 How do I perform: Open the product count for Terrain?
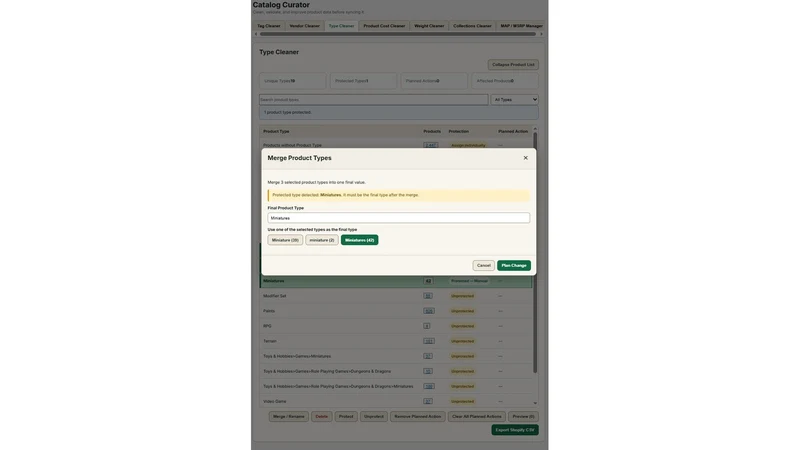(x=429, y=341)
